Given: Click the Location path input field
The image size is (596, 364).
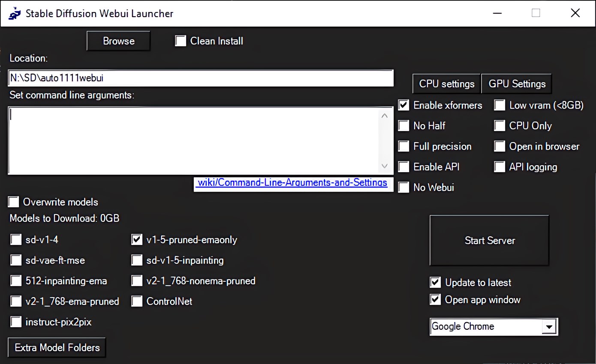Looking at the screenshot, I should point(201,78).
